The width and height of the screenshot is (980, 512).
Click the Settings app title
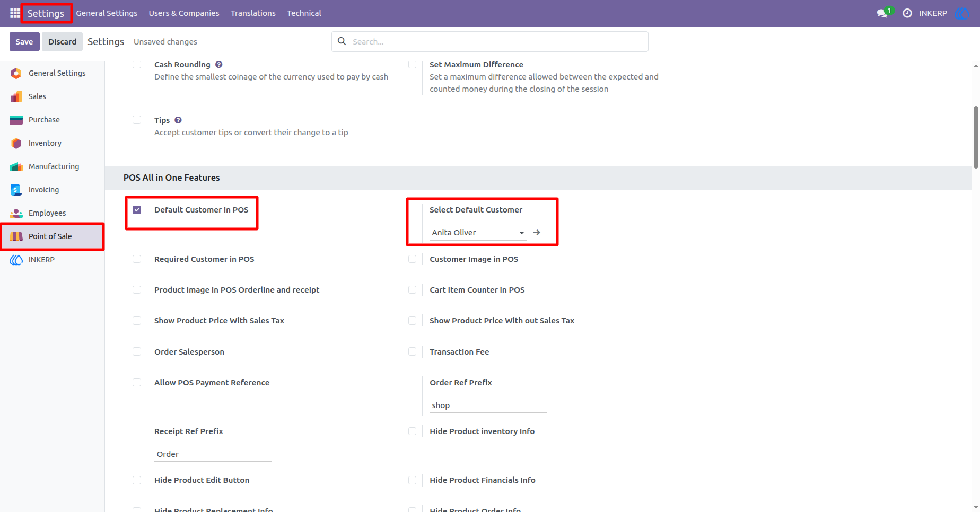coord(46,13)
